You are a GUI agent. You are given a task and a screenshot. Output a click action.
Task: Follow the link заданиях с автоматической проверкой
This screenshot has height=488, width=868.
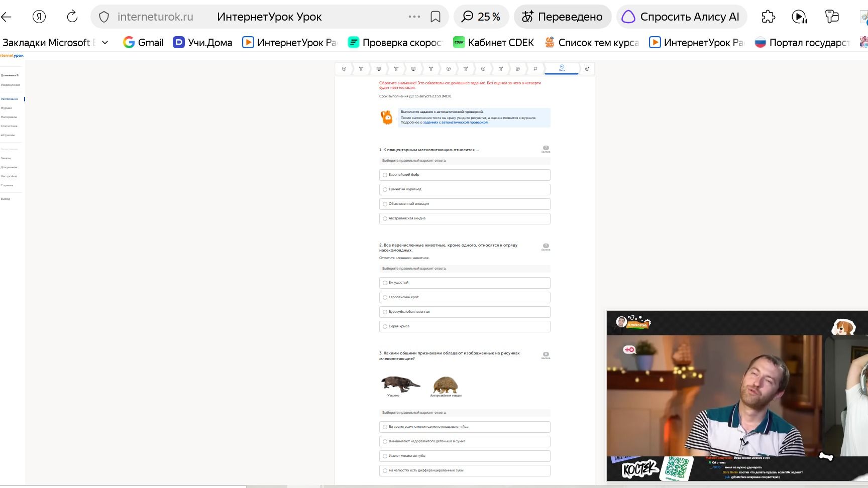tap(456, 123)
